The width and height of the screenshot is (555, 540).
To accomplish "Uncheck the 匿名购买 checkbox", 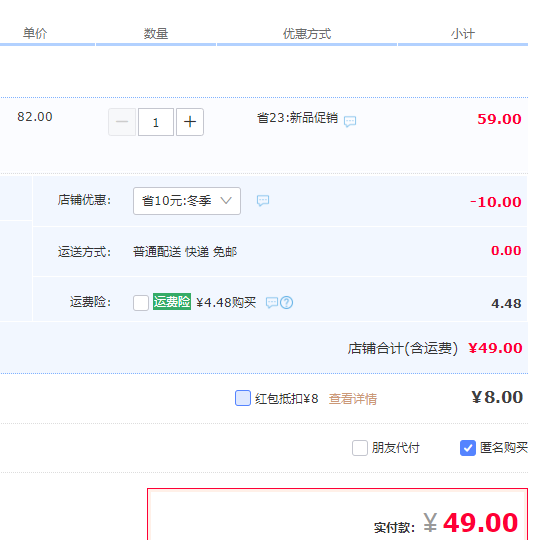I will (468, 448).
